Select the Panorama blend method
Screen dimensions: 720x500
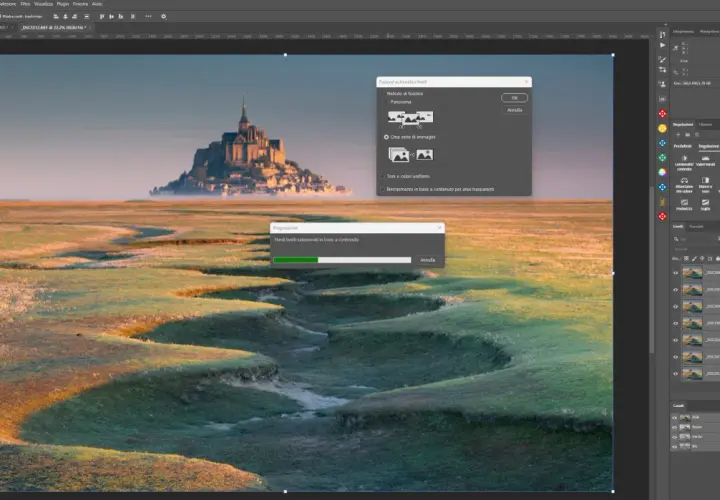pyautogui.click(x=398, y=102)
